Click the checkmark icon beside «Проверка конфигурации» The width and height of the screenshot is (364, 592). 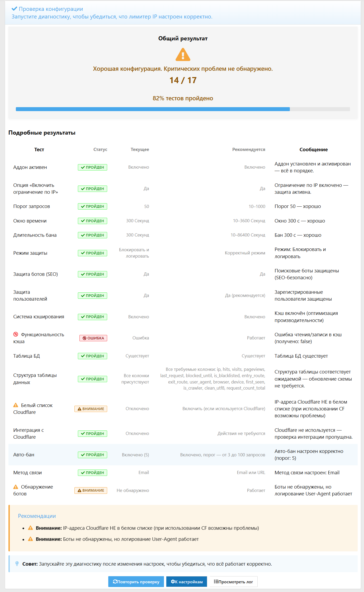[14, 9]
